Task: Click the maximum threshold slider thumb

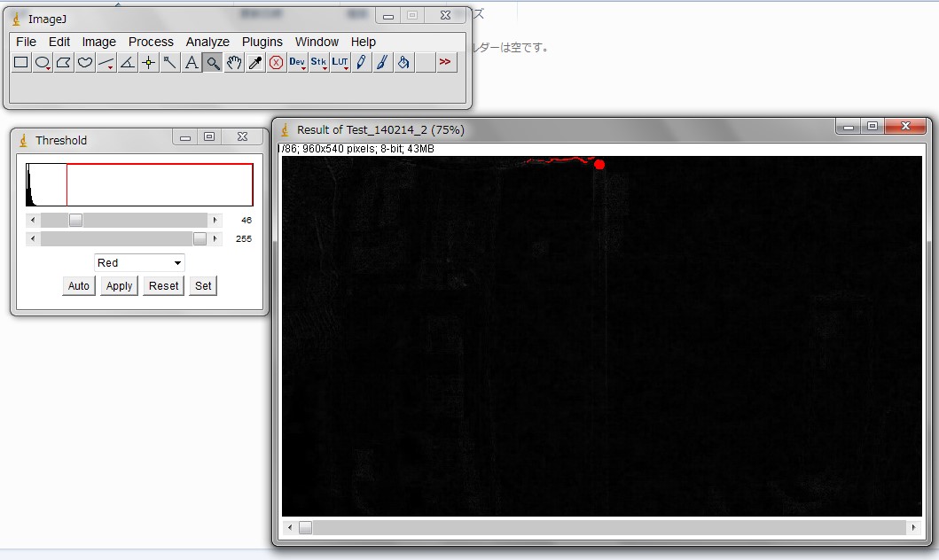Action: click(x=200, y=238)
